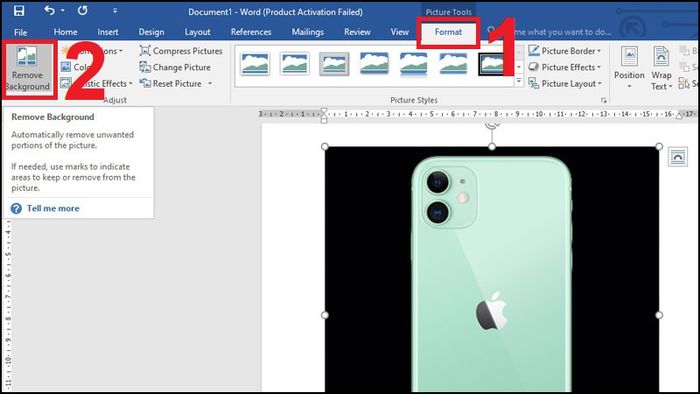Viewport: 700px width, 394px height.
Task: Apply the first picture style thumbnail
Action: click(x=255, y=64)
